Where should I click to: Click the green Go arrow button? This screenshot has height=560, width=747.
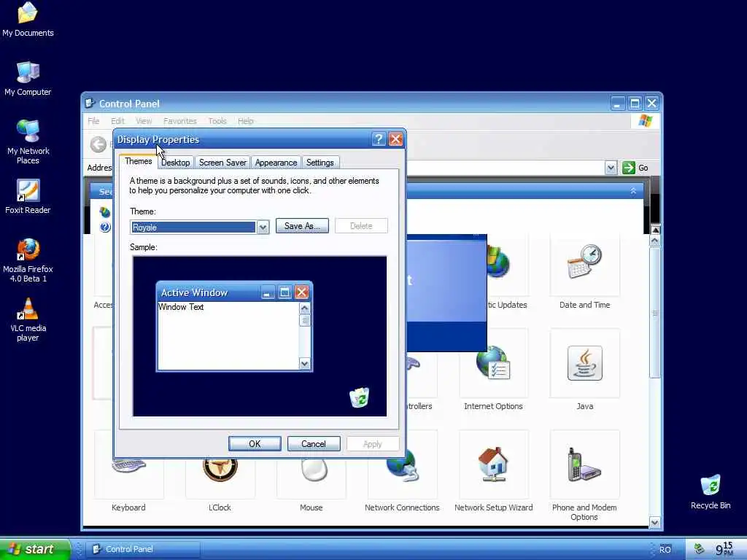pyautogui.click(x=629, y=168)
